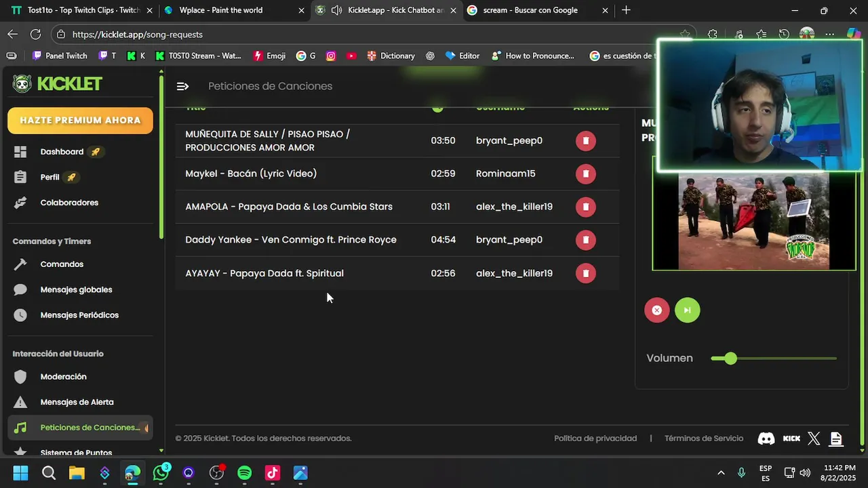Open the taskbar clock and date
The width and height of the screenshot is (868, 488).
840,472
